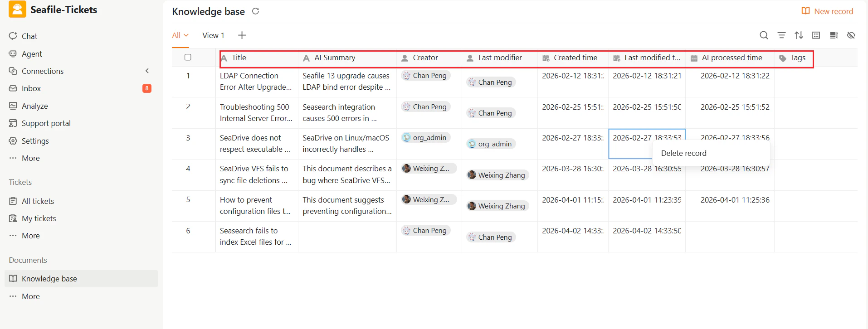Open the All view dropdown
Screen dimensions: 868x329
tap(180, 35)
